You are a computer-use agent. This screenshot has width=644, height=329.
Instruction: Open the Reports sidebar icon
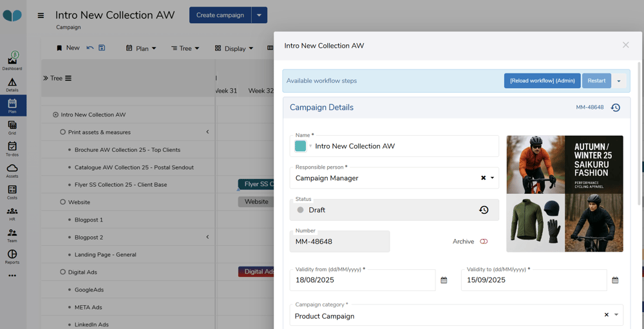pos(12,256)
